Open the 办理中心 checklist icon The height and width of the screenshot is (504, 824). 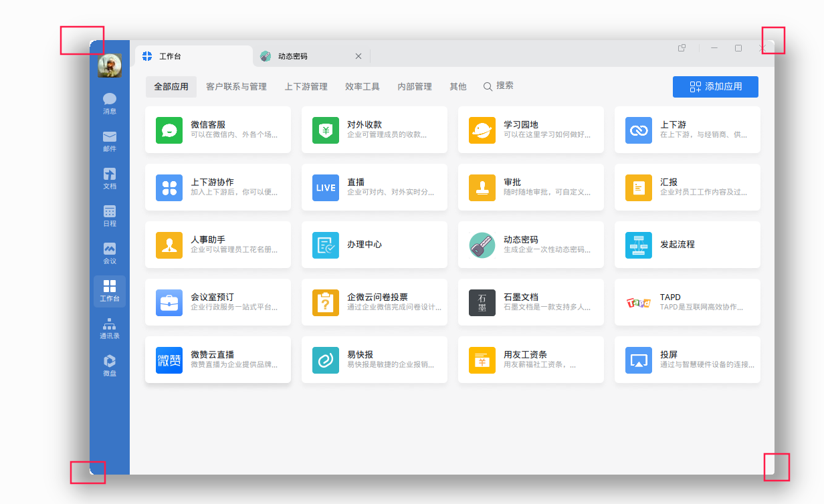pyautogui.click(x=326, y=245)
